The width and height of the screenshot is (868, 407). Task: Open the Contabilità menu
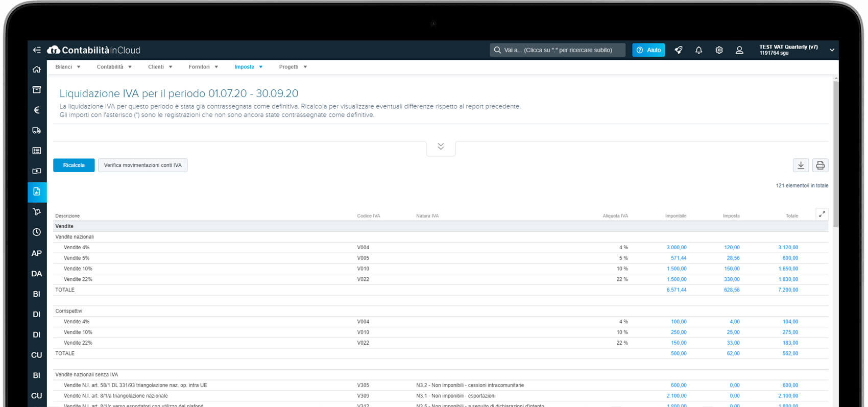tap(114, 67)
